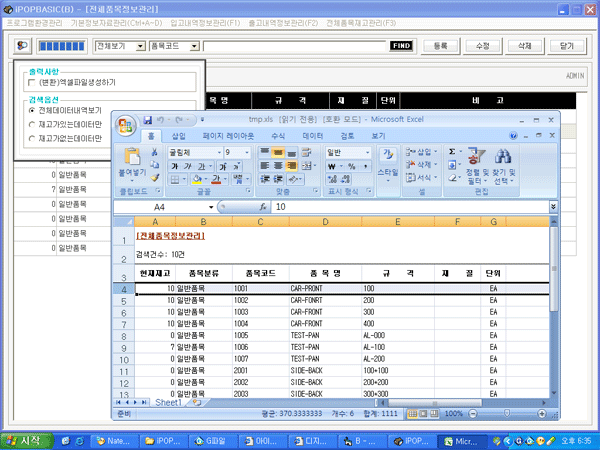
Task: Switch to the 보기 ribbon tab
Action: (x=378, y=136)
